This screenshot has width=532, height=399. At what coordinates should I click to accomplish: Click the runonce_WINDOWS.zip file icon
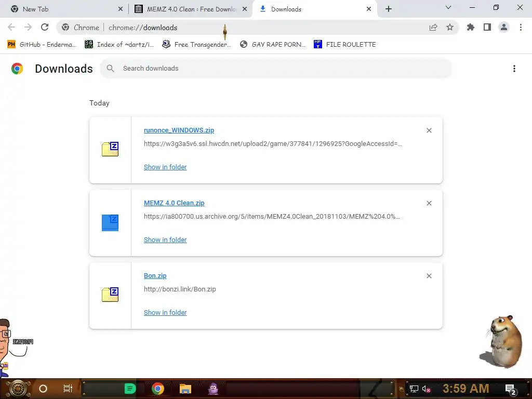(110, 149)
